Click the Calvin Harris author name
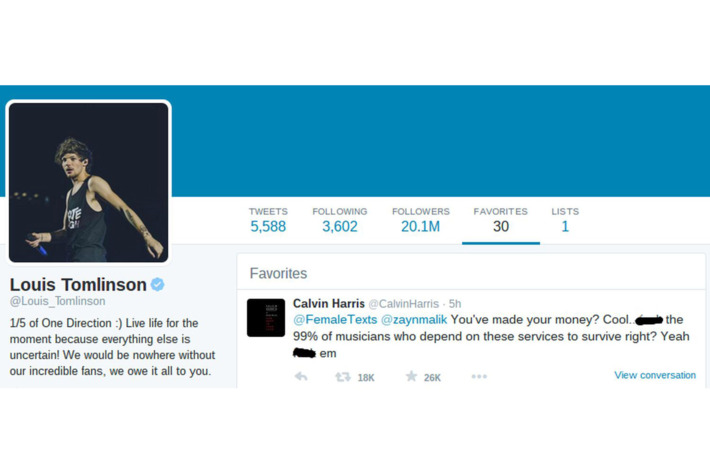Image resolution: width=710 pixels, height=473 pixels. [x=329, y=303]
